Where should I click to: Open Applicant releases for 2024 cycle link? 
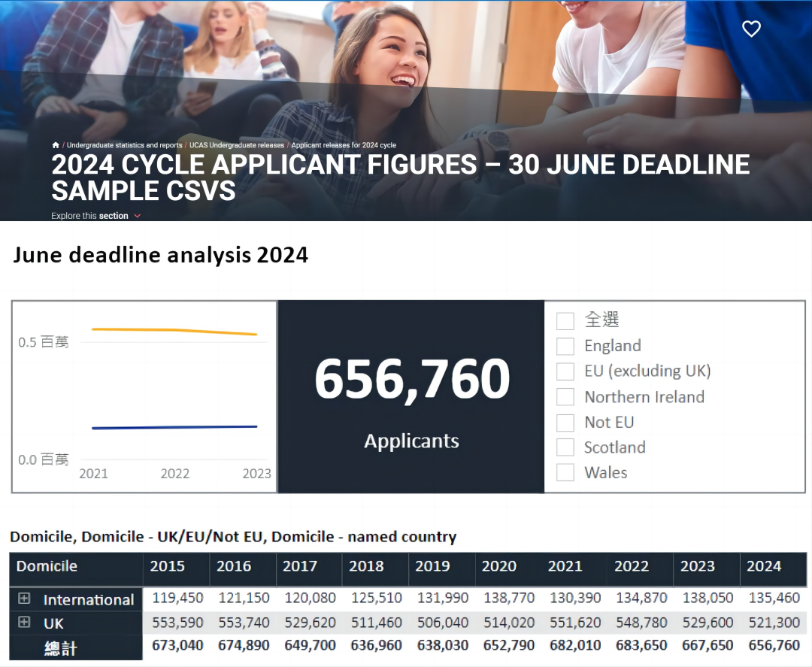coord(344,145)
